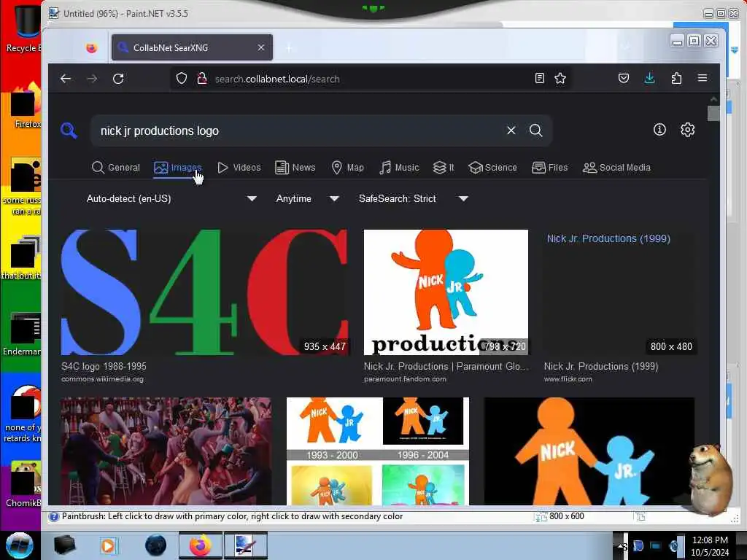Image resolution: width=747 pixels, height=560 pixels.
Task: Bookmark this page with the star icon
Action: click(560, 79)
